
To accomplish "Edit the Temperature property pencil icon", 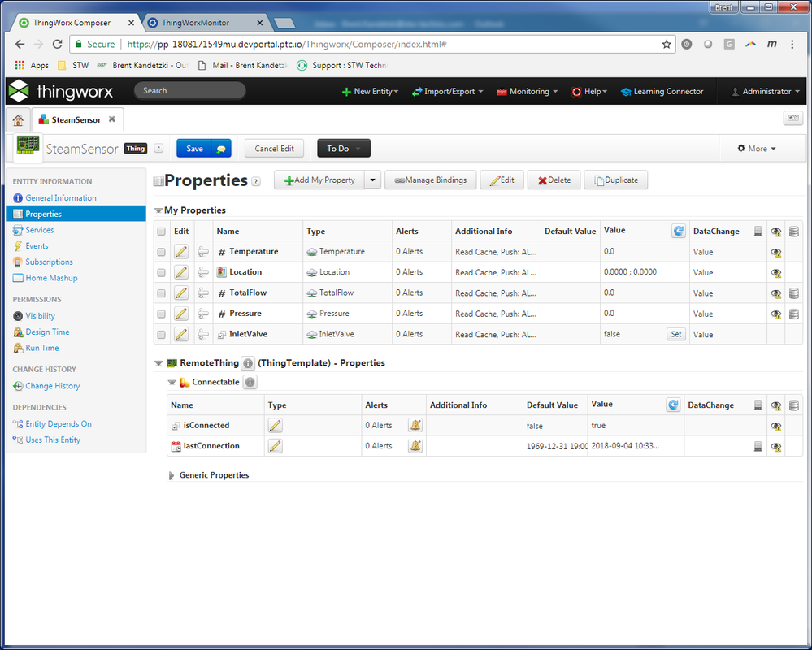I will [x=180, y=252].
